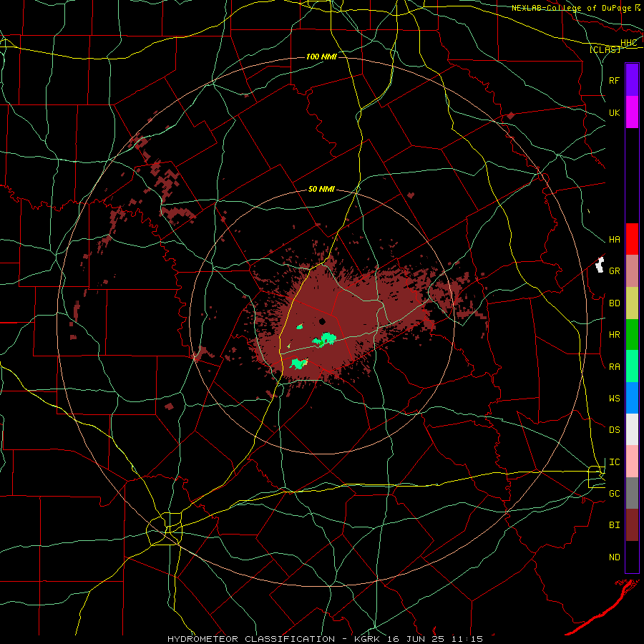Image resolution: width=644 pixels, height=644 pixels.
Task: Click the BI brown legend swatch
Action: 632,525
